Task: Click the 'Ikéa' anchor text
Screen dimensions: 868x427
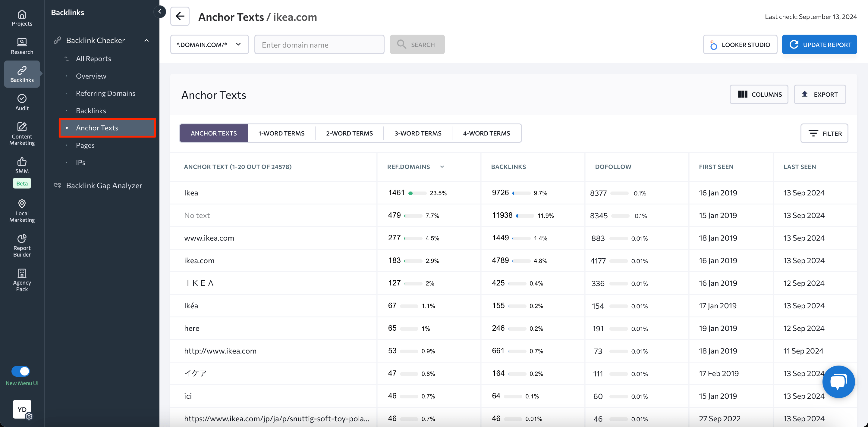Action: pos(191,306)
